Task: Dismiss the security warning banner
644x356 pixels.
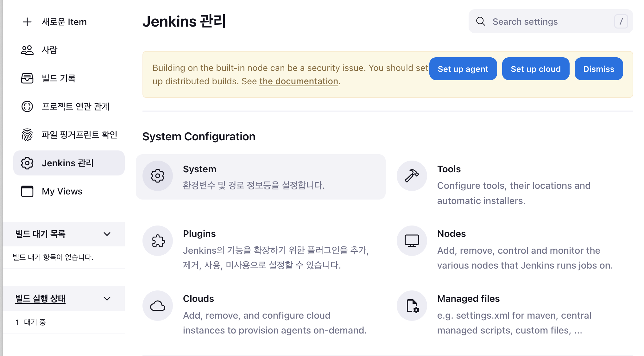Action: pyautogui.click(x=598, y=69)
